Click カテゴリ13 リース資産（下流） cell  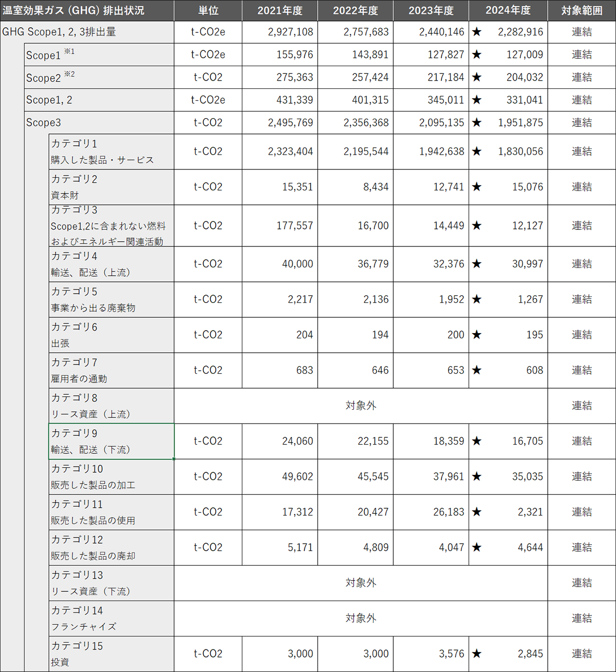click(111, 583)
